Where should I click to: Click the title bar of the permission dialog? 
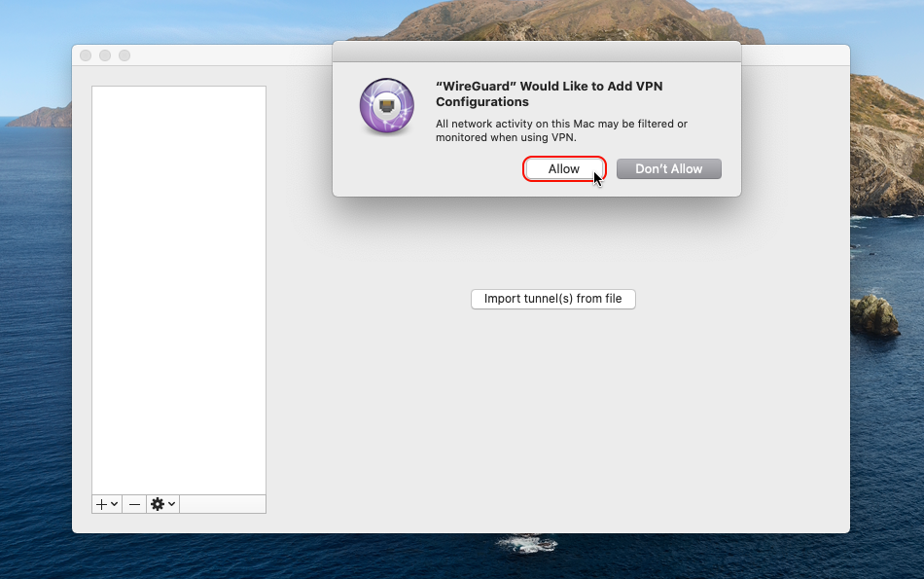coord(536,51)
